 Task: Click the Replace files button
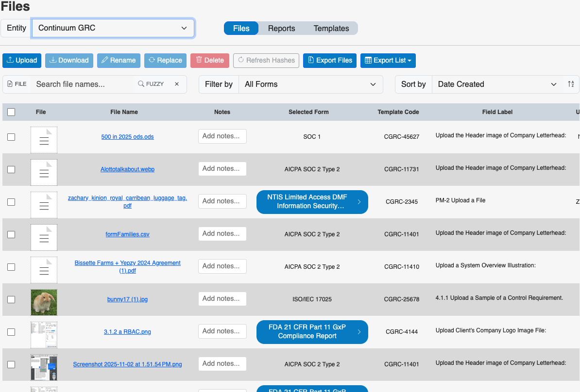[165, 60]
